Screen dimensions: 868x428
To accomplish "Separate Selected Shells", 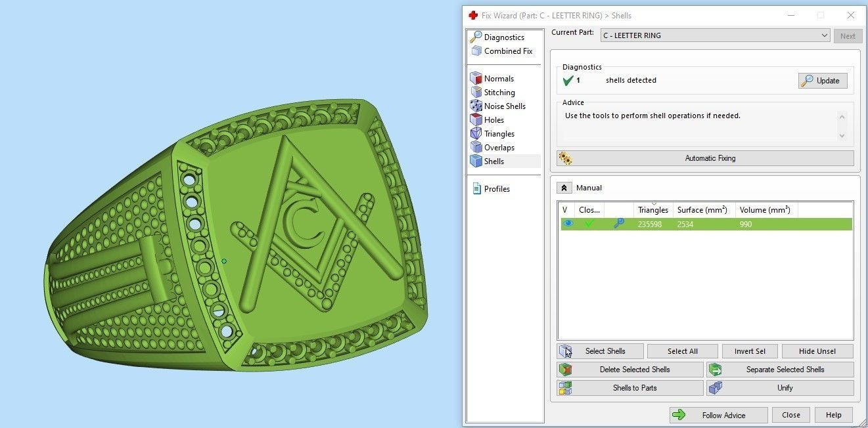I will click(x=780, y=370).
